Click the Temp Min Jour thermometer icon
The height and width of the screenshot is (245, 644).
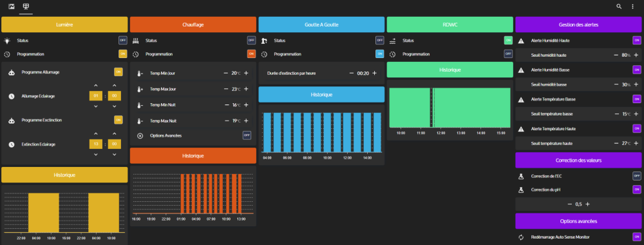(140, 73)
